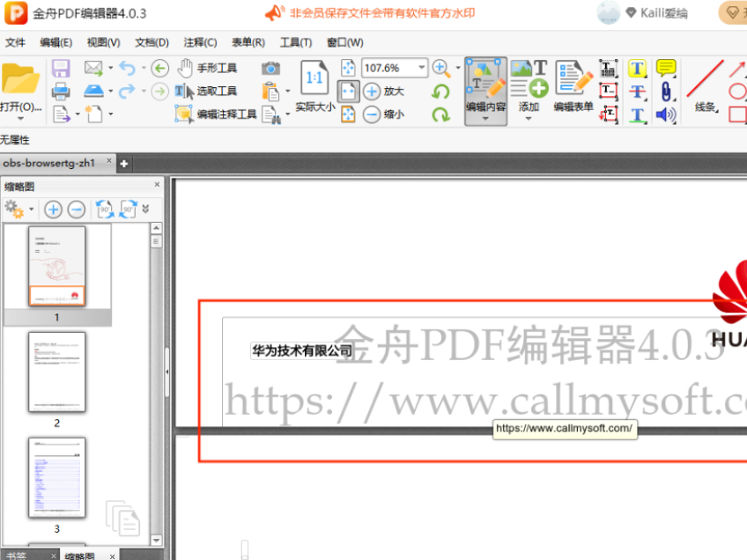Click the Print icon

point(61,91)
